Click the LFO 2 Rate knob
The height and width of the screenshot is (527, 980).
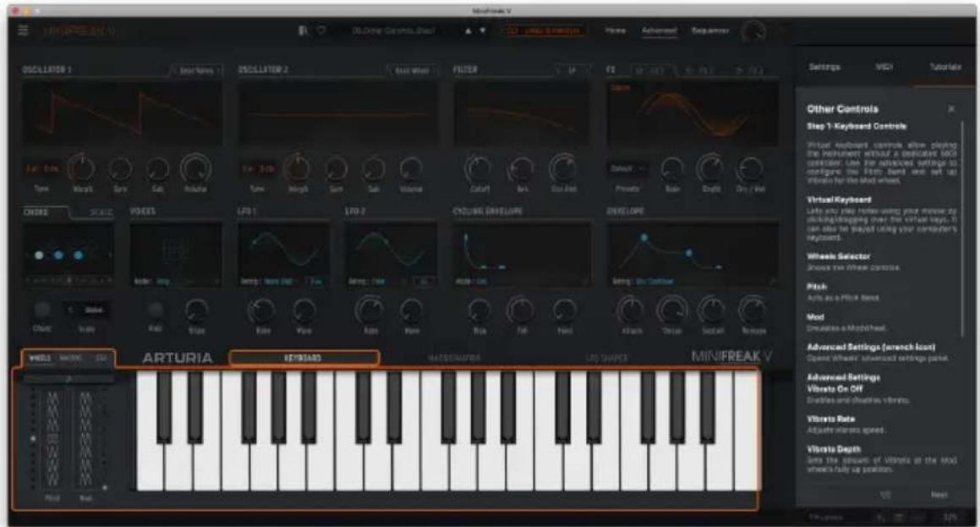(x=370, y=310)
